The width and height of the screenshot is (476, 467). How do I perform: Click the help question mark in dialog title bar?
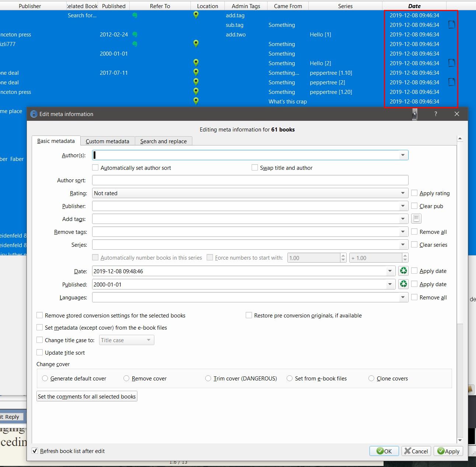click(x=435, y=114)
